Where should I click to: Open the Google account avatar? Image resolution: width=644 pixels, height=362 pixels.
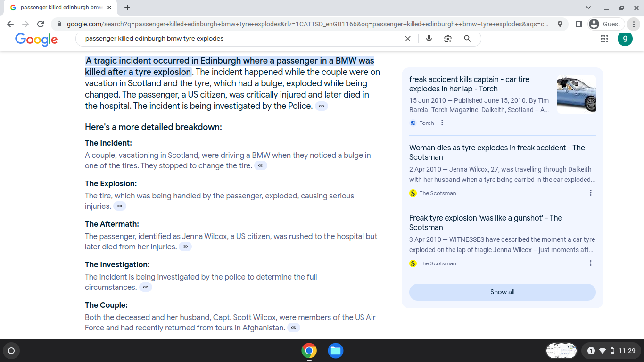(x=625, y=39)
